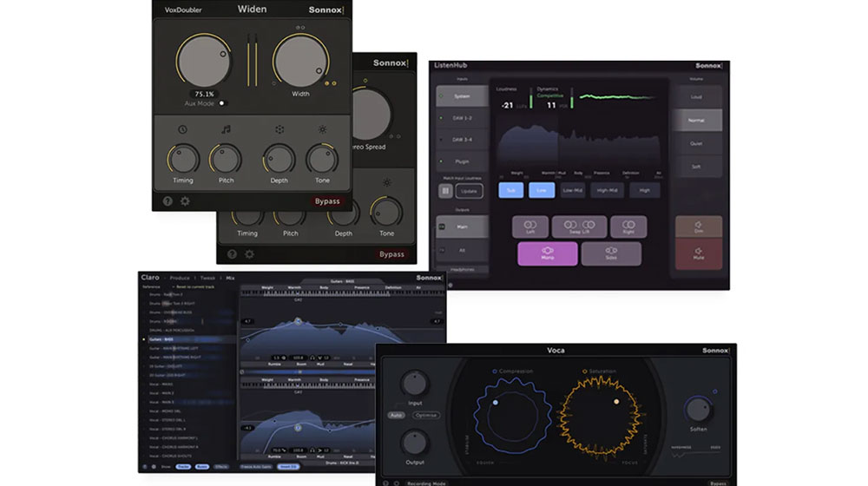Click the Pitch knob in front Widen window
Viewport: 868px width, 486px height.
[226, 159]
